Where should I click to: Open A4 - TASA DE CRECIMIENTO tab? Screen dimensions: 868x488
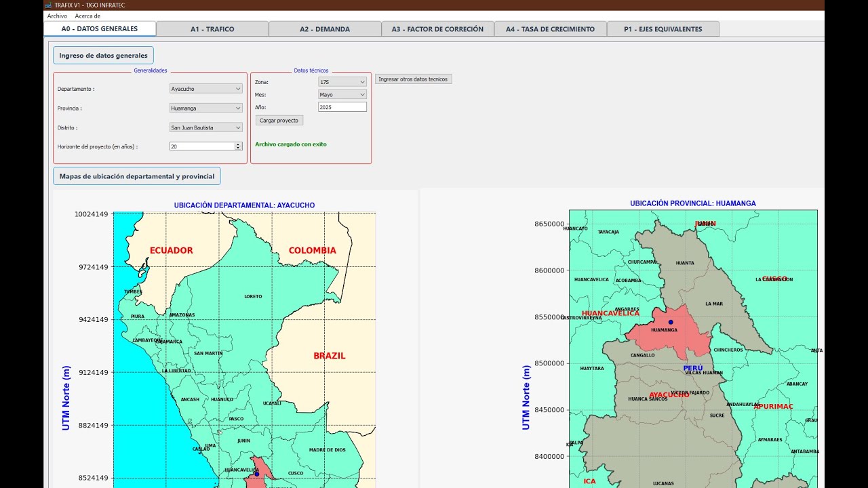(x=550, y=29)
